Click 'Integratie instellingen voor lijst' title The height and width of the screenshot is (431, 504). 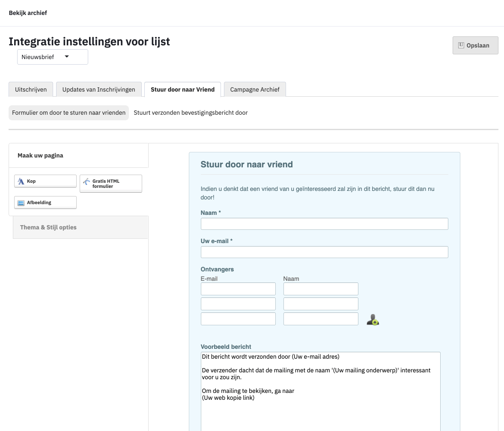89,42
